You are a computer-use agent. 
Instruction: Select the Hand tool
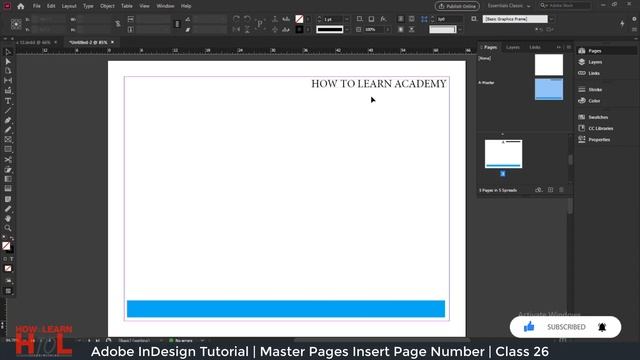point(8,218)
